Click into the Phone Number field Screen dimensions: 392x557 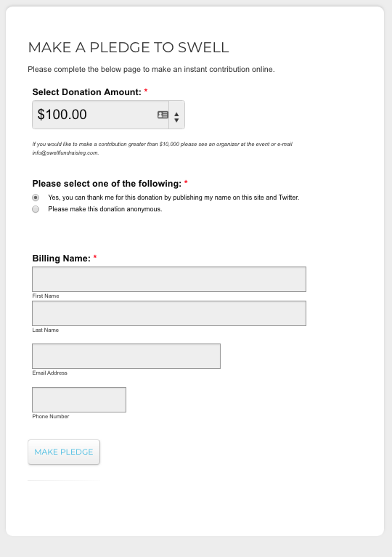(x=79, y=399)
